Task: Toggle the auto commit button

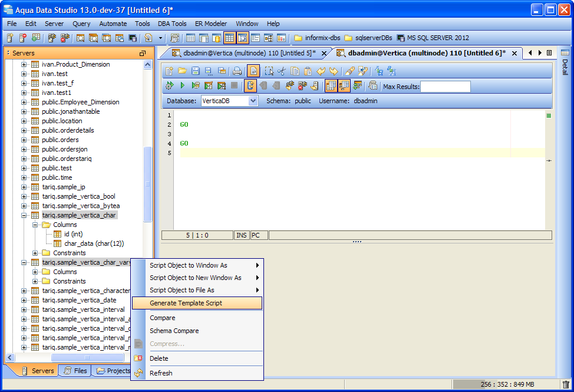Action: click(x=250, y=85)
